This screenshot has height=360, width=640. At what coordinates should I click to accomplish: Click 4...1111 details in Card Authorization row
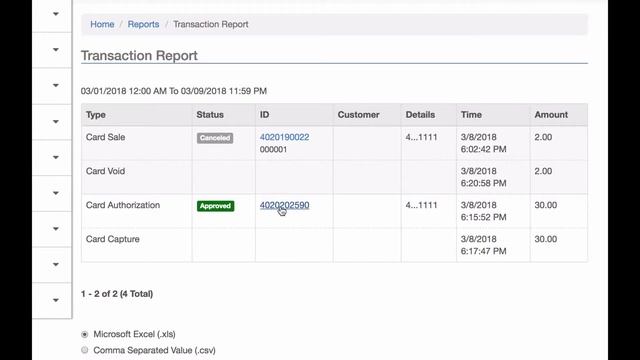click(421, 205)
